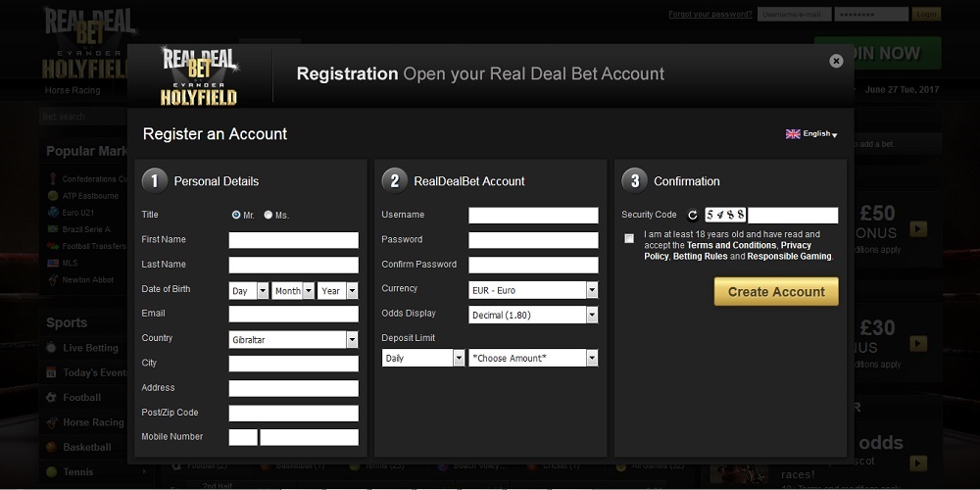Click the Email input field

pyautogui.click(x=294, y=314)
